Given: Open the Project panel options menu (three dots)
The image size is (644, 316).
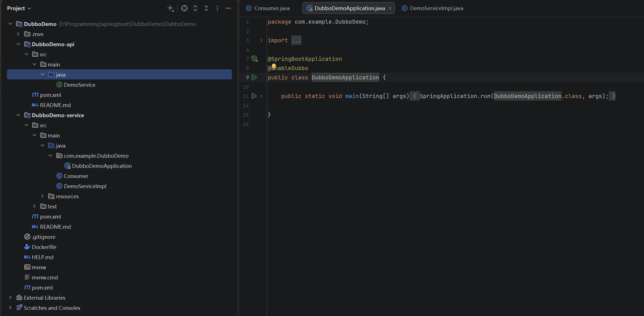Looking at the screenshot, I should click(x=217, y=8).
